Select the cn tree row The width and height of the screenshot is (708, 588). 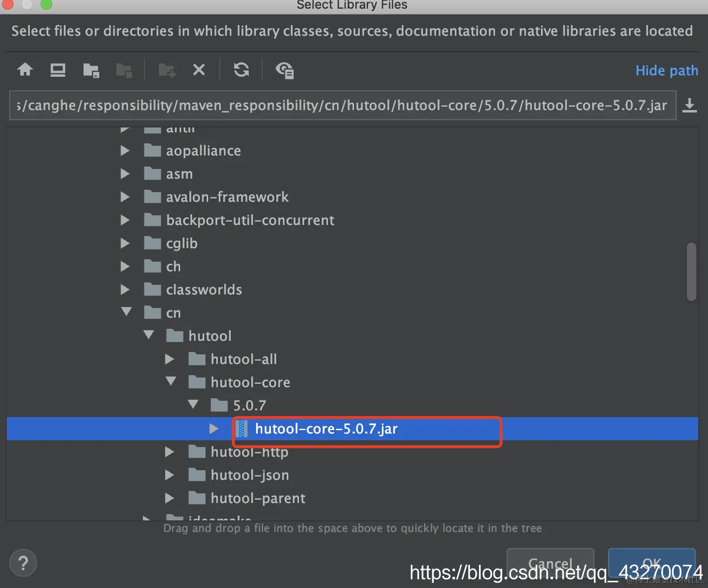point(353,313)
